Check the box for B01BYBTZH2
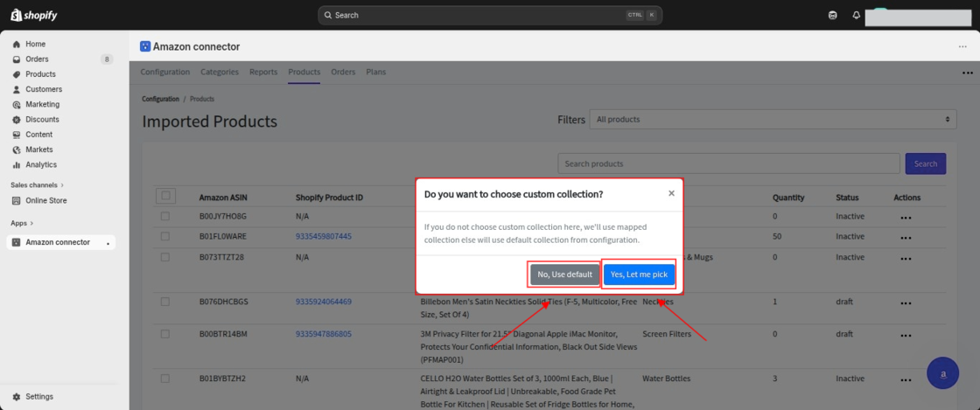 point(165,379)
